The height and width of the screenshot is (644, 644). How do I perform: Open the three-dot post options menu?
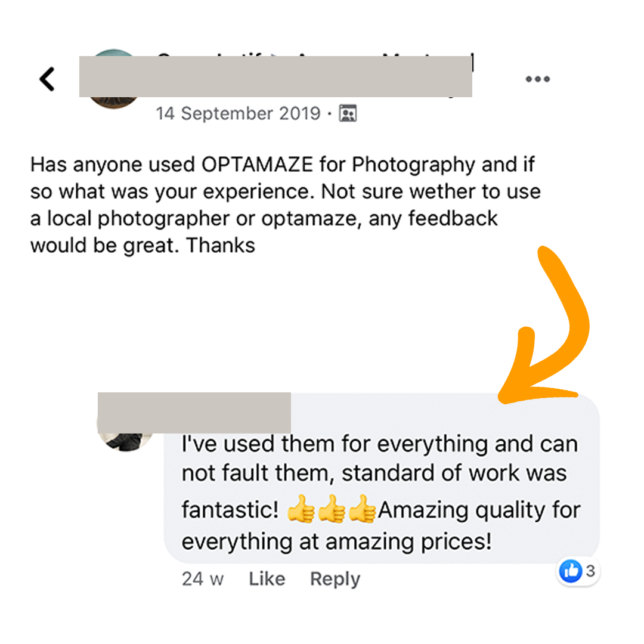[x=537, y=79]
